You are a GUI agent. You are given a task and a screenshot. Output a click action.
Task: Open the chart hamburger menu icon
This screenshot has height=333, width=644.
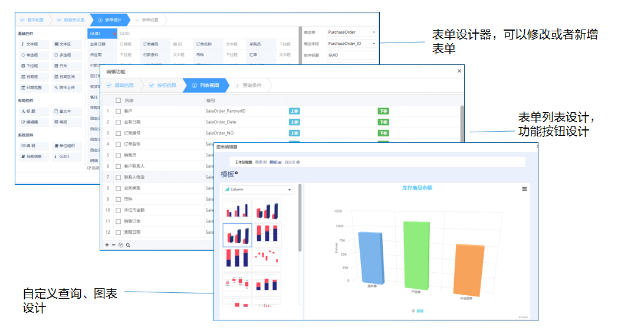click(524, 189)
